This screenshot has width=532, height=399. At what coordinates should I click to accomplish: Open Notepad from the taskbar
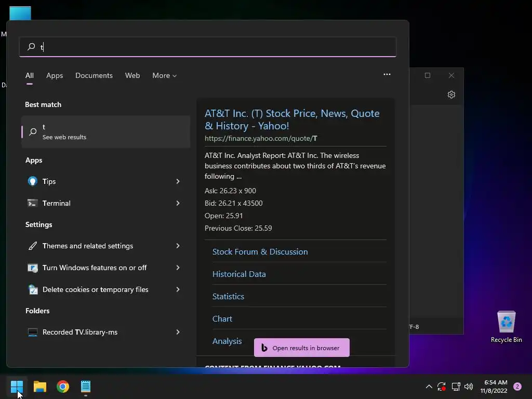[x=86, y=387]
